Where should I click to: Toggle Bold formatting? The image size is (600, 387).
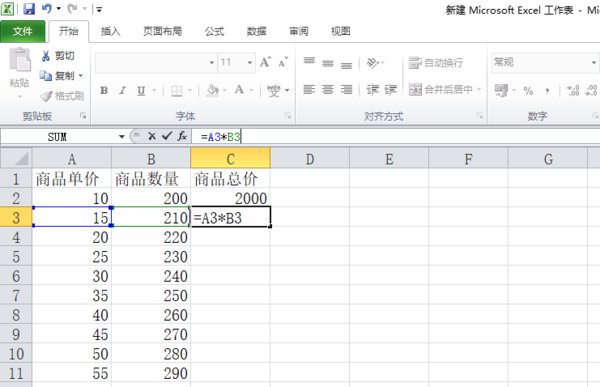pos(104,90)
